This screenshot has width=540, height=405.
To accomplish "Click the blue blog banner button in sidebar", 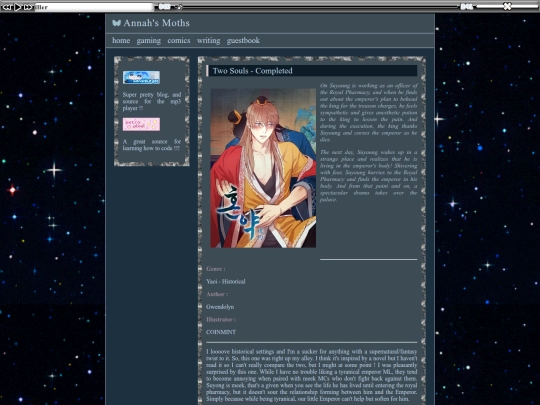I will (x=141, y=77).
